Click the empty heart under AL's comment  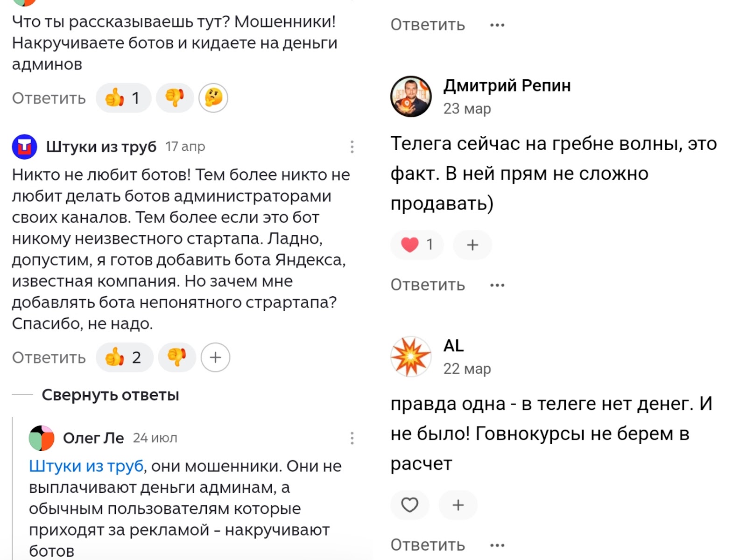tap(410, 505)
